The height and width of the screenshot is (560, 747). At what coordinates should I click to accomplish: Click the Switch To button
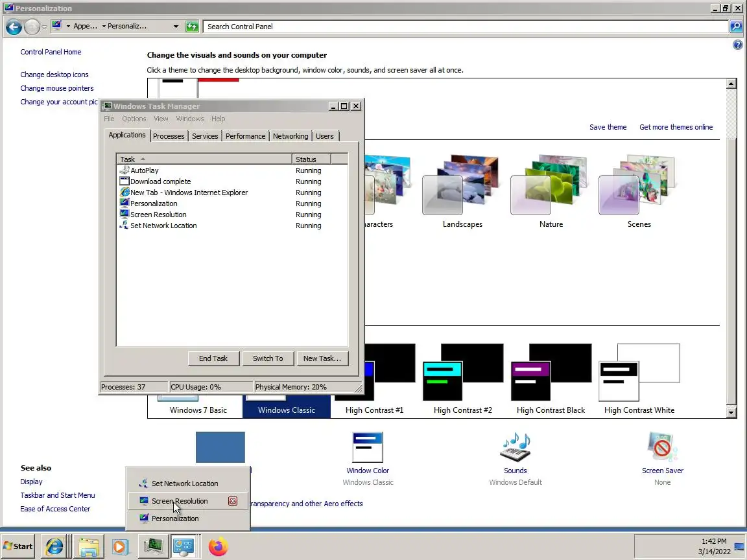pos(268,358)
